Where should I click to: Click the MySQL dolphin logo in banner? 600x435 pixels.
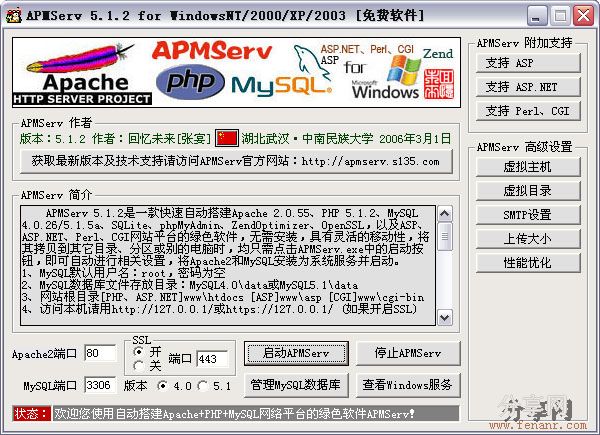pyautogui.click(x=310, y=62)
